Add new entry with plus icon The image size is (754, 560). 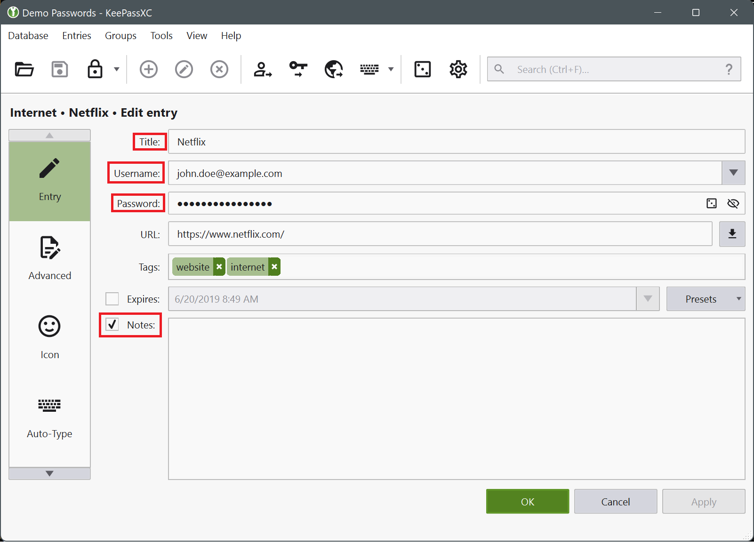tap(149, 69)
